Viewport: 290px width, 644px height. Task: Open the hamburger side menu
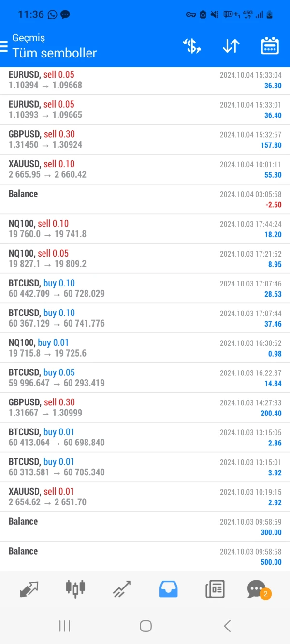pyautogui.click(x=4, y=46)
